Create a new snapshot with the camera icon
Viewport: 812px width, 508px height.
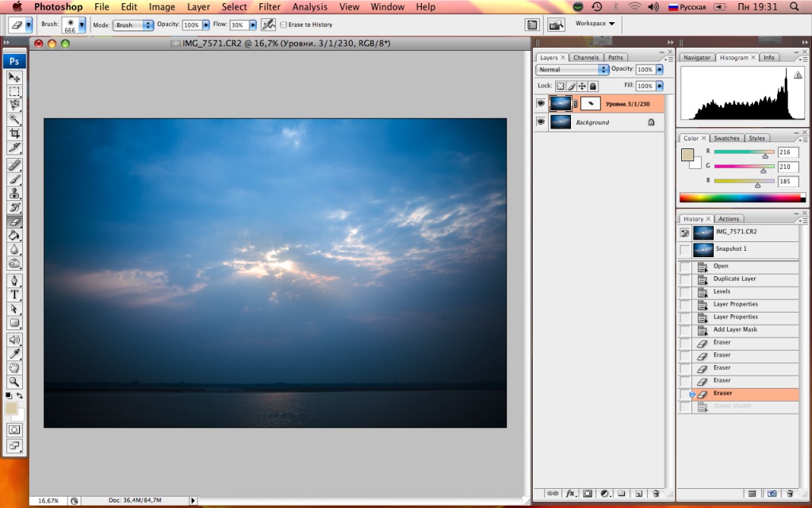tap(772, 494)
